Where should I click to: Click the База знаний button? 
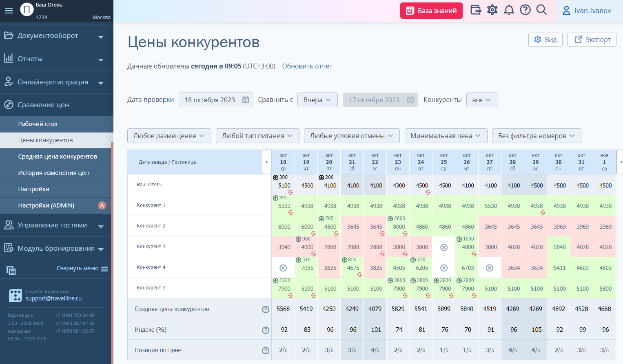[x=431, y=11]
